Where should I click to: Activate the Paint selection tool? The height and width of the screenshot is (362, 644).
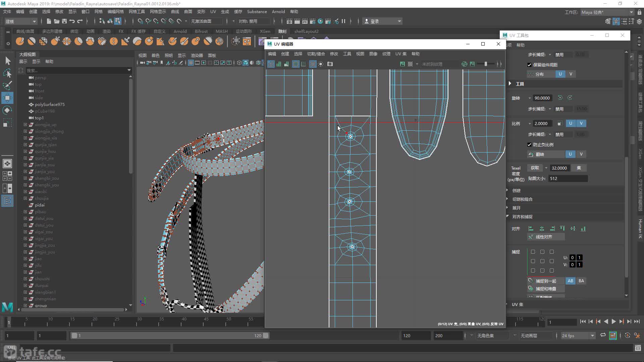[7, 85]
